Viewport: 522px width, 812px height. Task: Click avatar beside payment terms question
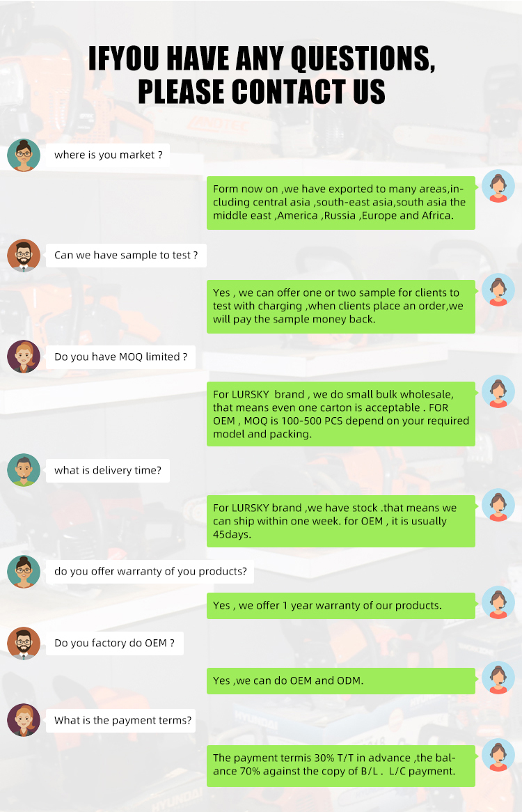click(24, 720)
